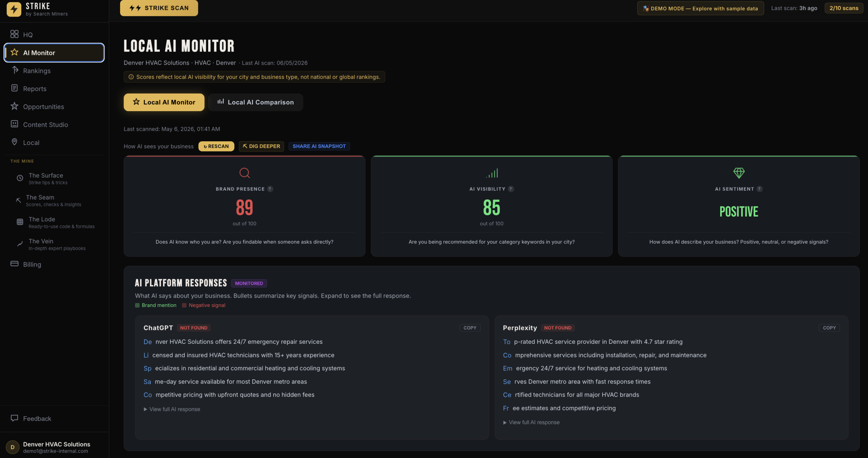Click AI Visibility signal bars icon
The width and height of the screenshot is (868, 458).
coord(492,173)
